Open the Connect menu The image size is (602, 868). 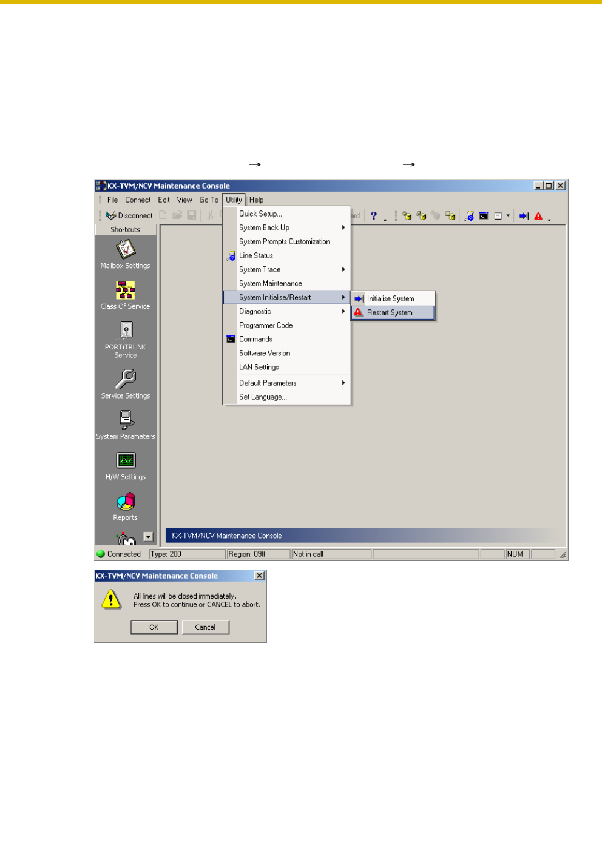(138, 200)
